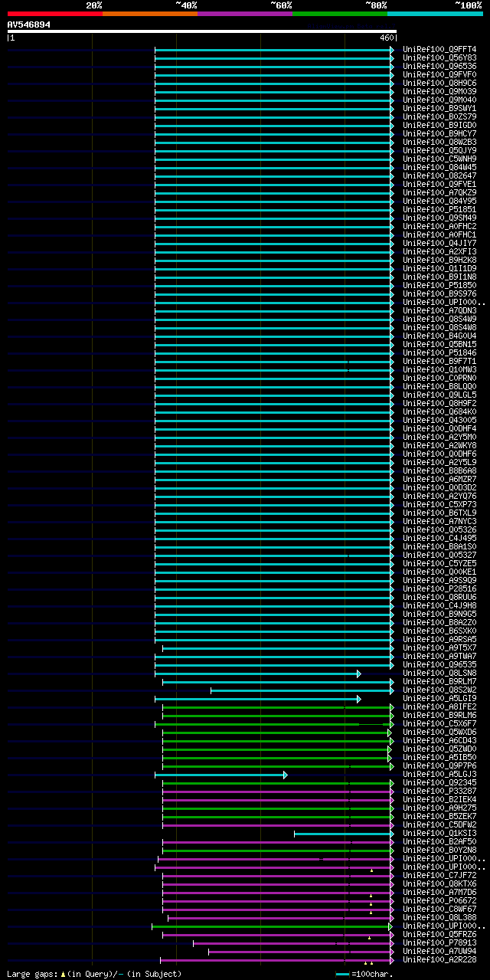The width and height of the screenshot is (490, 980).
Task: Click the orange ~40% identity legend segment
Action: click(x=149, y=14)
